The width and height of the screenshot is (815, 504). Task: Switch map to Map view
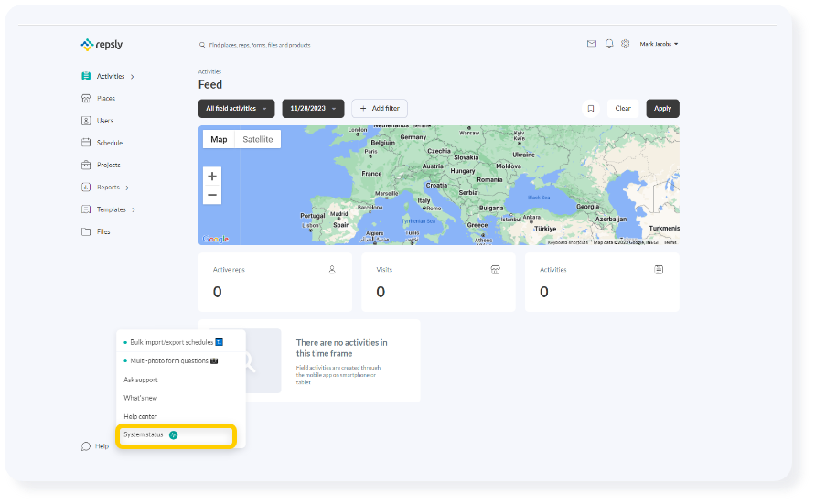pyautogui.click(x=219, y=139)
